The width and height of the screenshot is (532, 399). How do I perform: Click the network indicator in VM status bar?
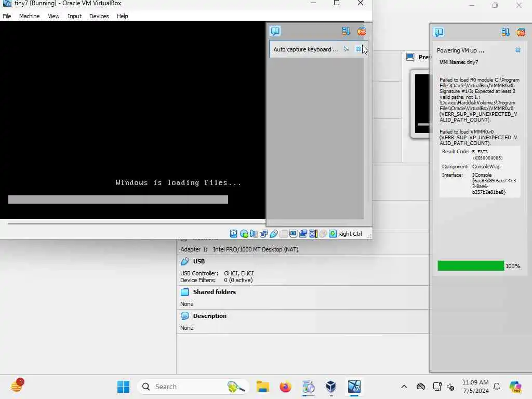click(263, 233)
